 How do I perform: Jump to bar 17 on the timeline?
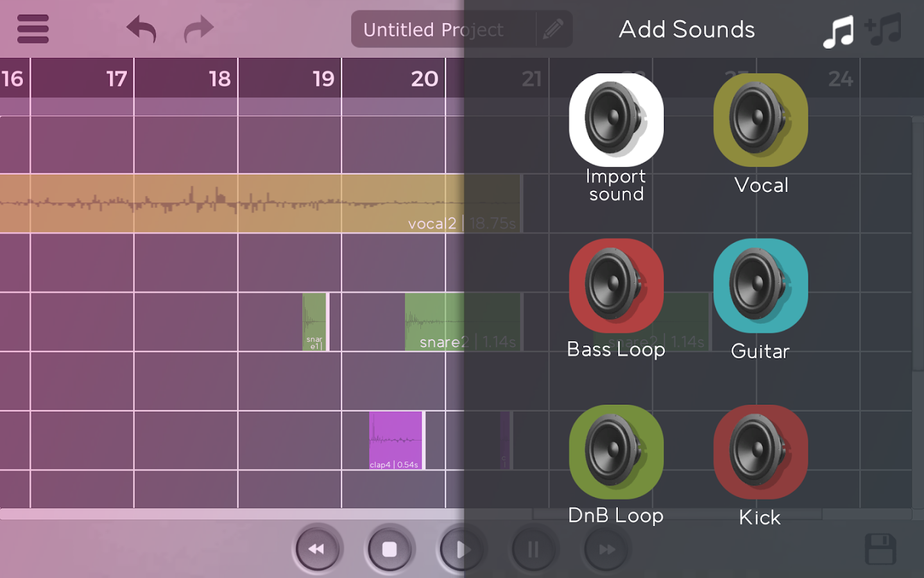point(117,78)
